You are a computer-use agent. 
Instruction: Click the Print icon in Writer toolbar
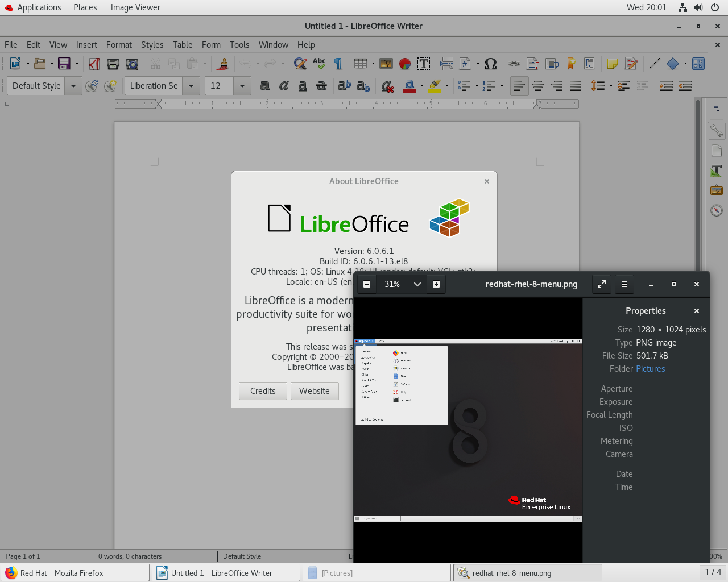pyautogui.click(x=113, y=64)
